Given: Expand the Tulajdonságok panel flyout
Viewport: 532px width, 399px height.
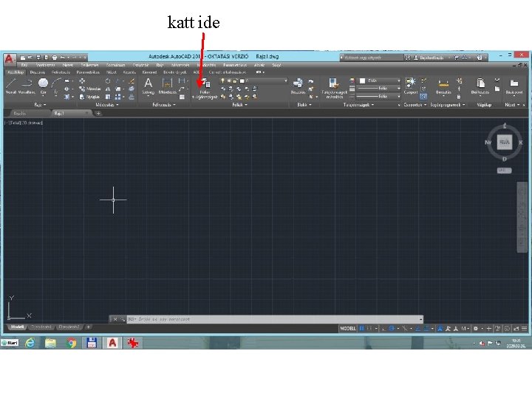Looking at the screenshot, I should 358,105.
